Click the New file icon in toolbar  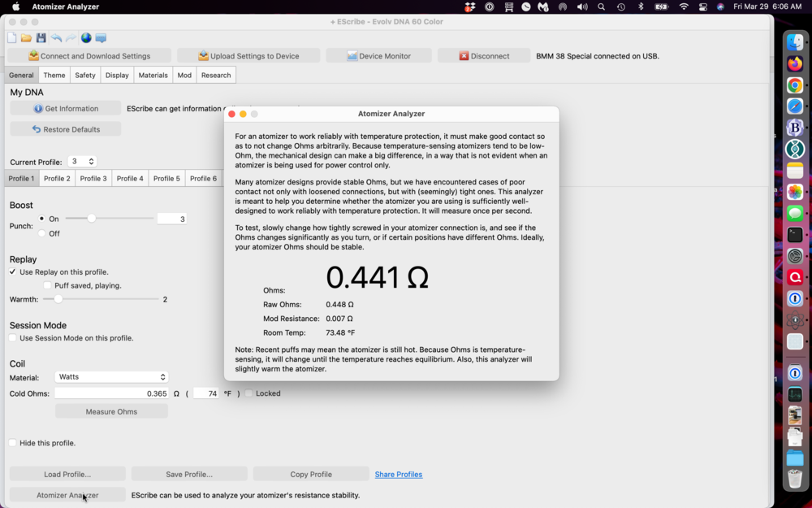(11, 38)
